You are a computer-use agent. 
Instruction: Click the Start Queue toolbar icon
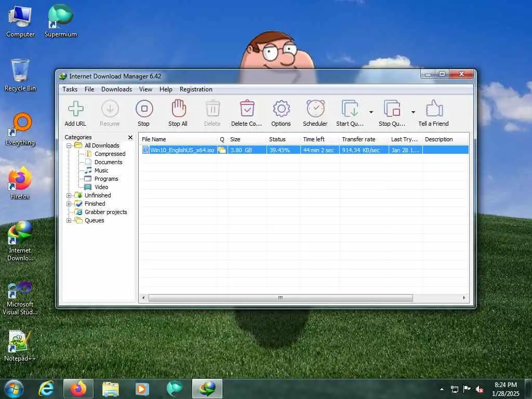tap(350, 109)
